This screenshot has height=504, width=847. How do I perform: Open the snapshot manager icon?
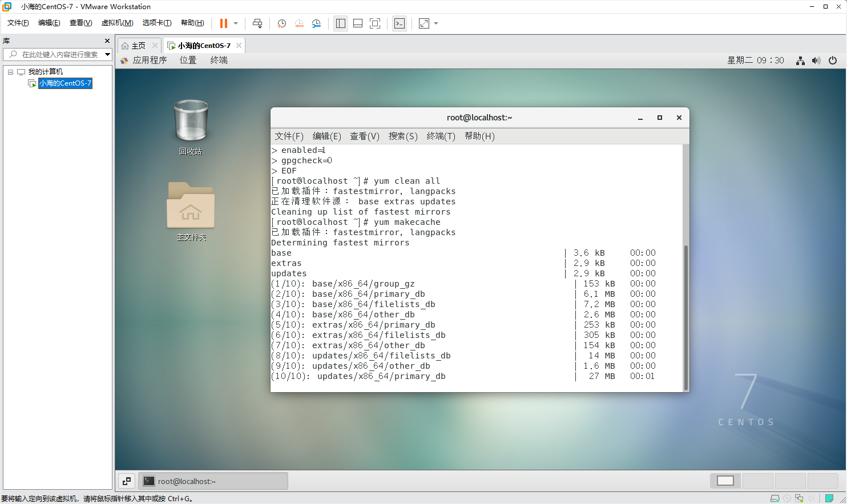coord(316,23)
